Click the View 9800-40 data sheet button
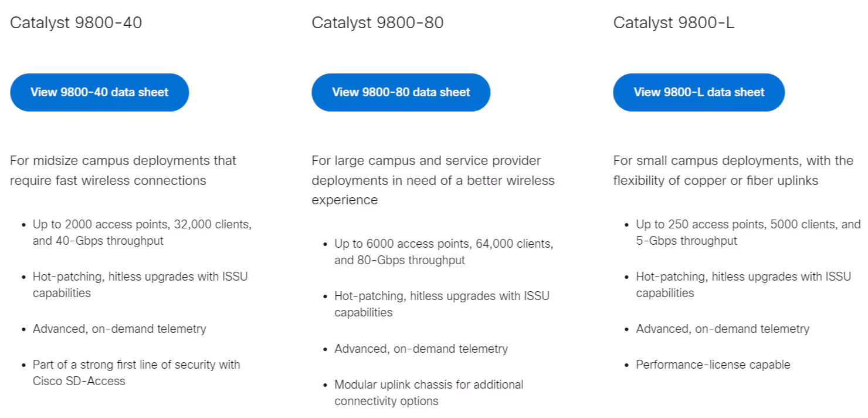The image size is (868, 418). pos(99,92)
